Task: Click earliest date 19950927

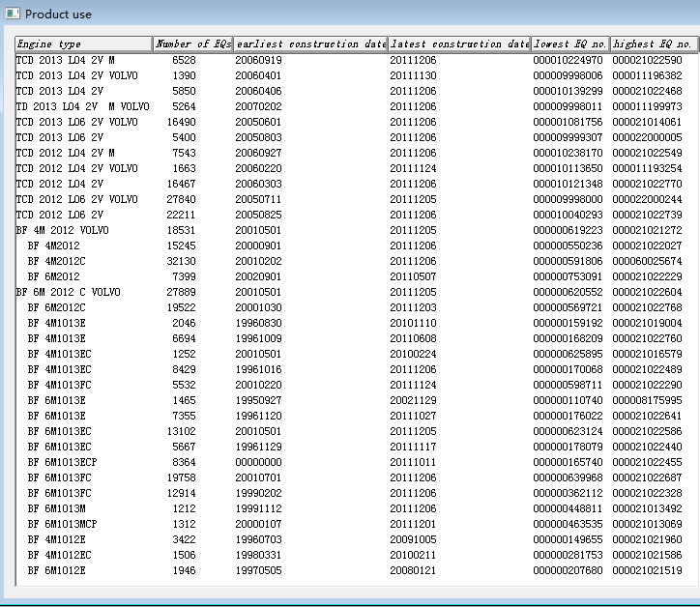Action: [258, 400]
